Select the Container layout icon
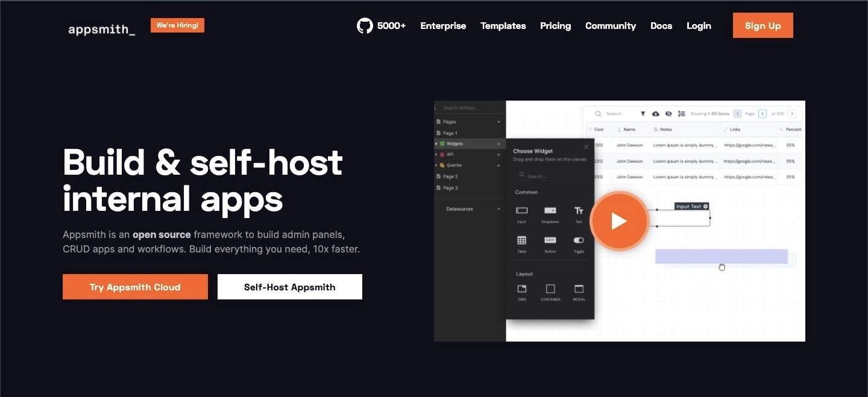 click(550, 289)
